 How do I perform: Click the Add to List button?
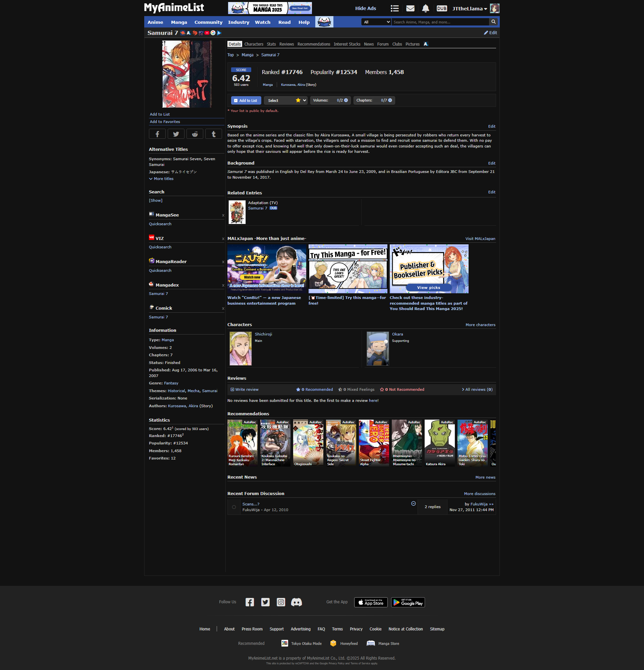click(246, 101)
